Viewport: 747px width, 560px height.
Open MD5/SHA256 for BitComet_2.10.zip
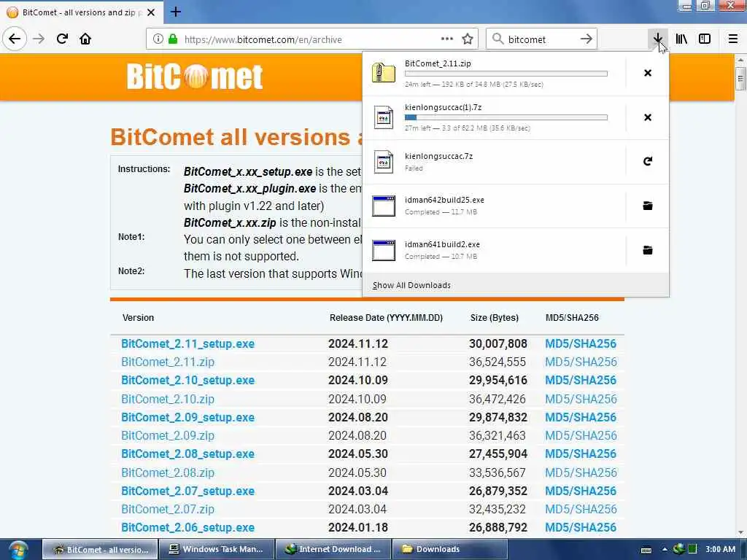pyautogui.click(x=581, y=399)
